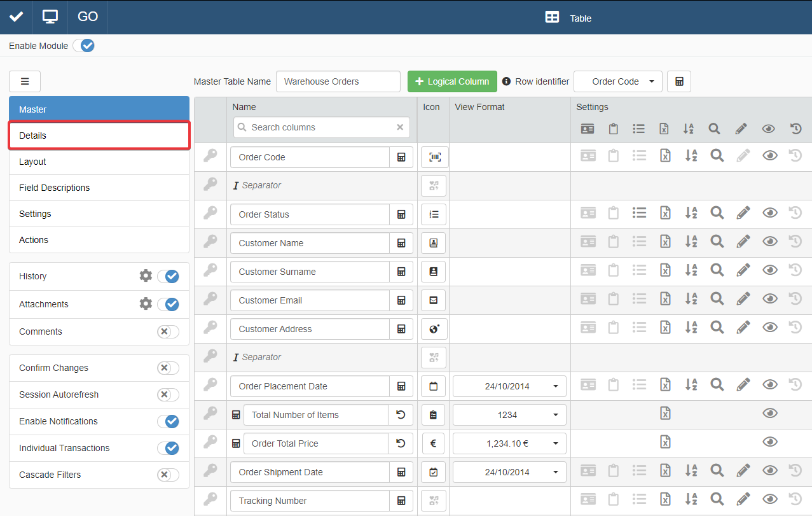Open Order Total Price view format dropdown
Image resolution: width=812 pixels, height=516 pixels.
pyautogui.click(x=509, y=443)
